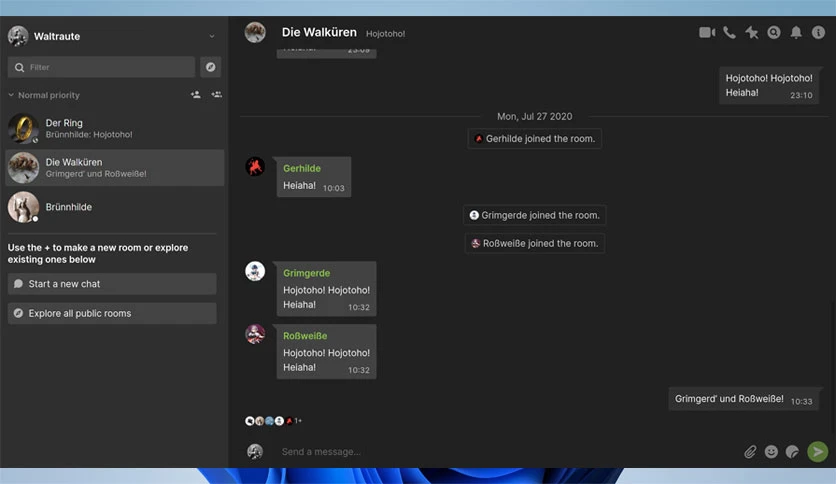Click the explore rooms compass icon
The height and width of the screenshot is (484, 836).
(x=211, y=67)
